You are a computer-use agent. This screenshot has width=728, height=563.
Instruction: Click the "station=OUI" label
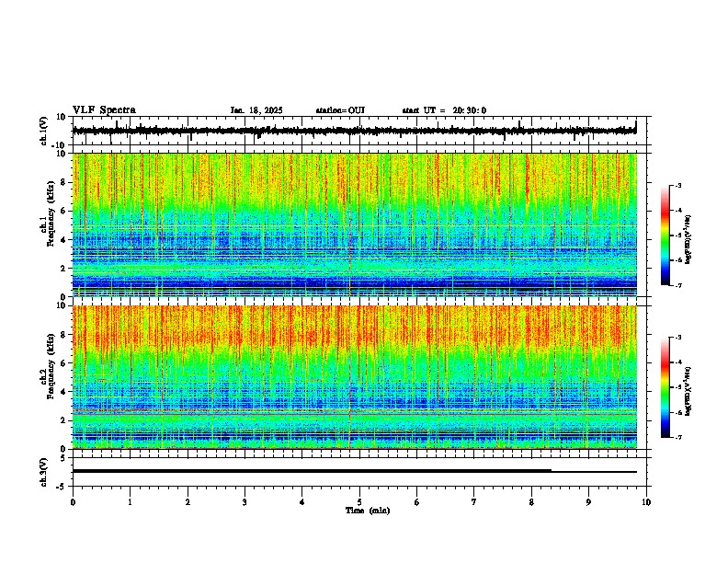[340, 110]
